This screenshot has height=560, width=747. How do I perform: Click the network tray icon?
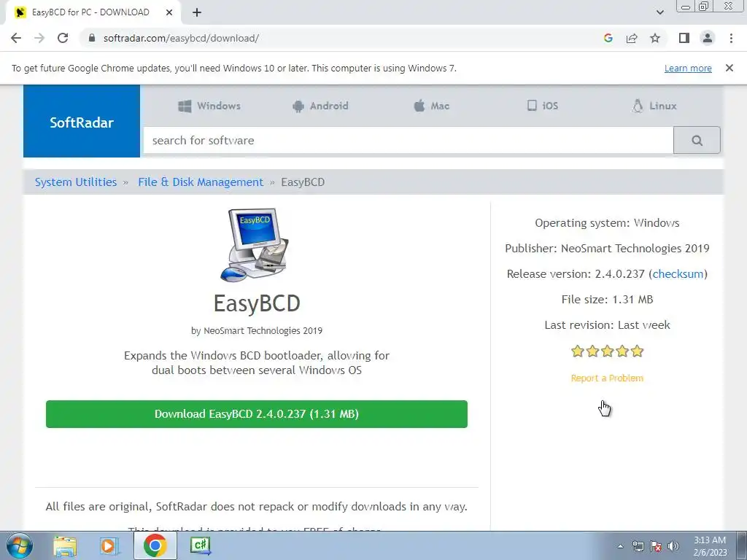(638, 546)
